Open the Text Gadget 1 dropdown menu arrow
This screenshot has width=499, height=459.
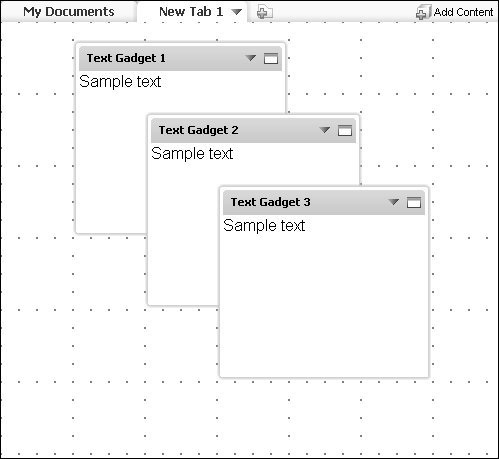(x=250, y=58)
